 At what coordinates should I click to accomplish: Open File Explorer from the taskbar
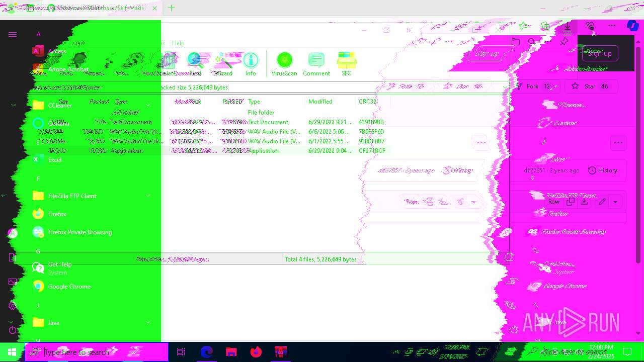231,352
